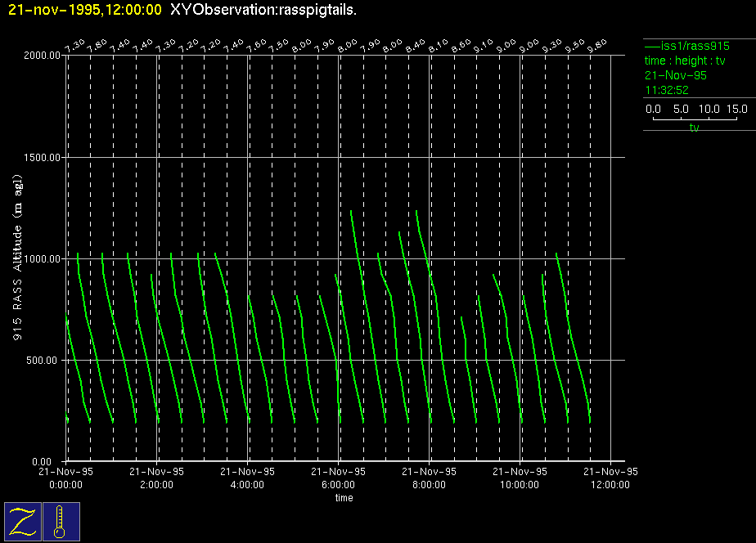Click the thermometer icon
This screenshot has height=543, width=756.
click(61, 521)
